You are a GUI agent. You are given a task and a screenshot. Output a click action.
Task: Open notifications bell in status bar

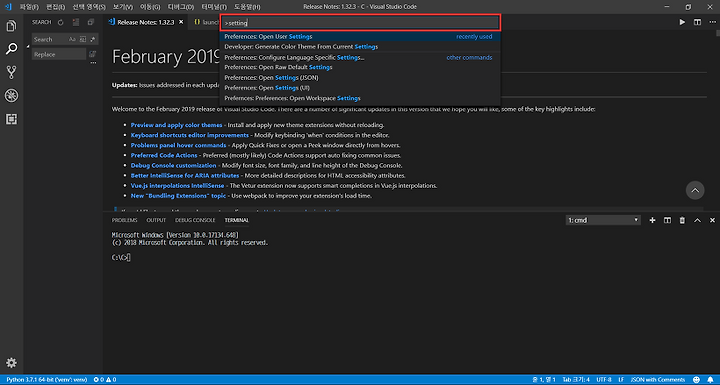[x=710, y=379]
